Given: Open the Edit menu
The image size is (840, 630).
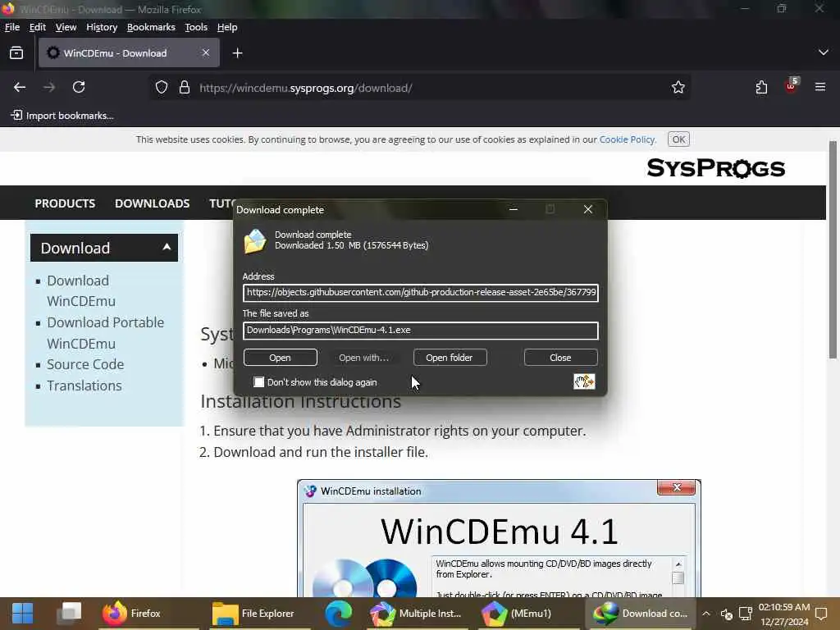Looking at the screenshot, I should click(x=38, y=27).
